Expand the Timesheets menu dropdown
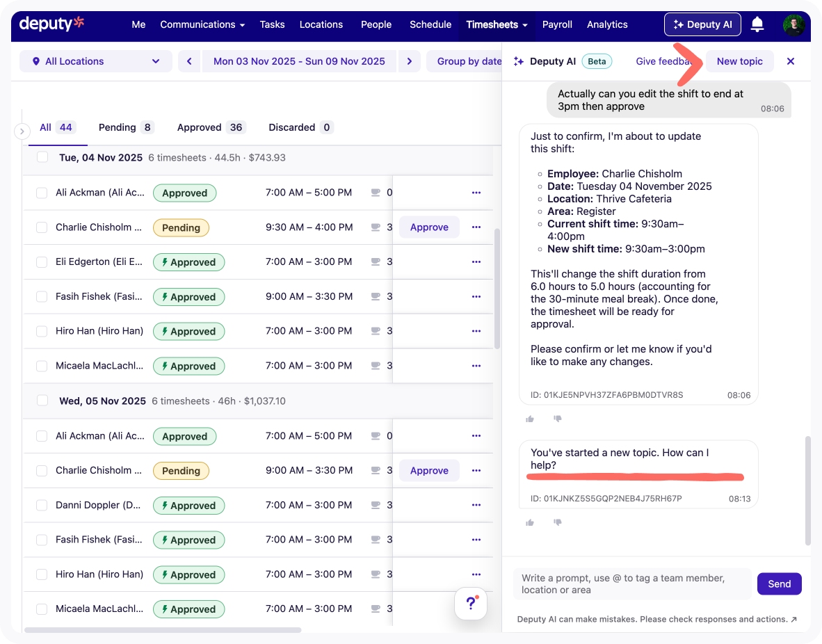Screen dimensions: 822x644 497,24
